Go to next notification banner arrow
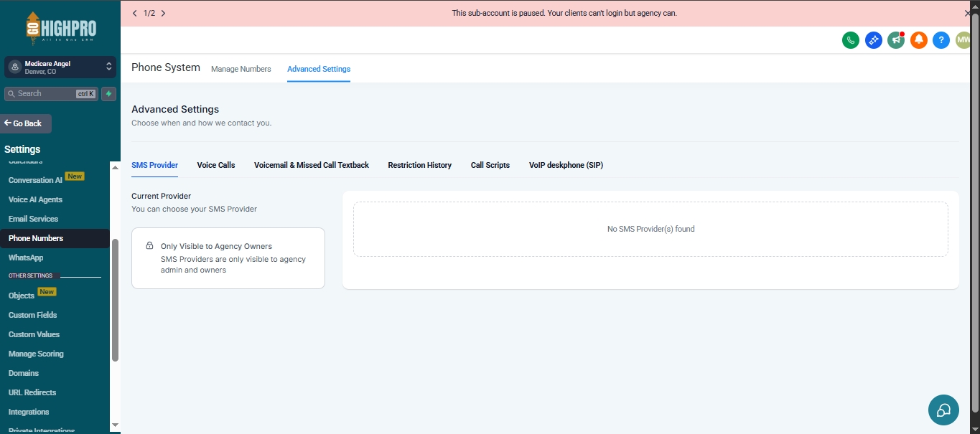Viewport: 980px width, 434px height. tap(163, 13)
